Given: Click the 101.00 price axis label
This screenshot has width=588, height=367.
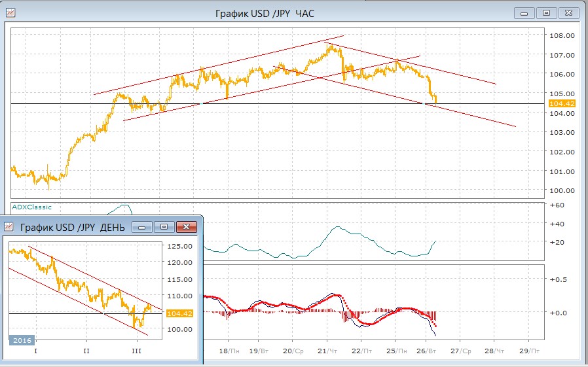Looking at the screenshot, I should (x=562, y=171).
